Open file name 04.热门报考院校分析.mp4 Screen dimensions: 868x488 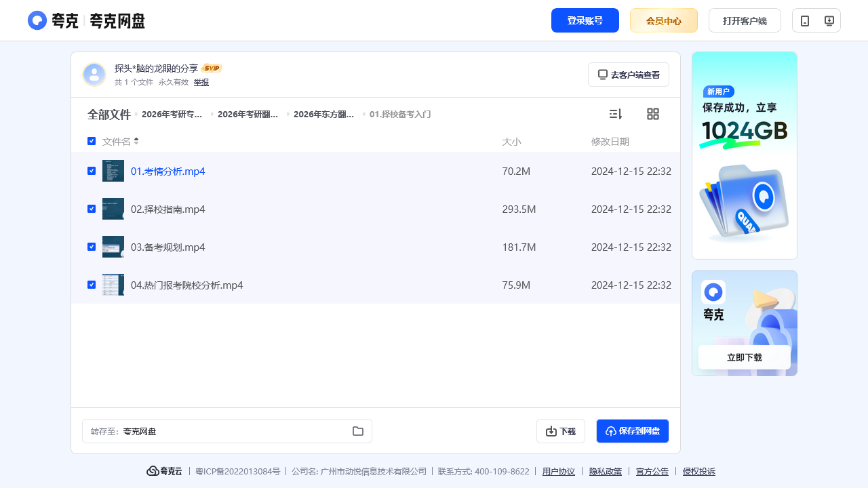click(x=187, y=285)
